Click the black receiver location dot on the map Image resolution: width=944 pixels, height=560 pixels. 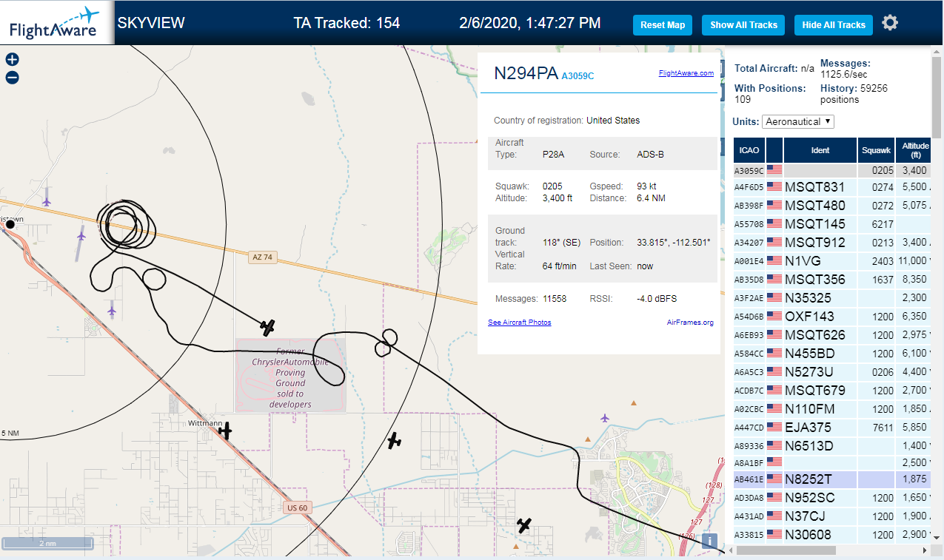coord(10,224)
